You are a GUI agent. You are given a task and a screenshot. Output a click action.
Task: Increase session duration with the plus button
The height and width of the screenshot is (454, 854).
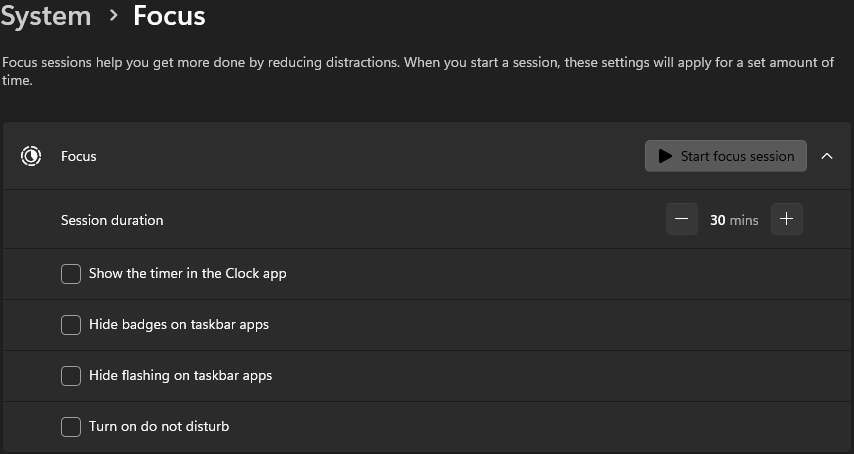click(786, 220)
